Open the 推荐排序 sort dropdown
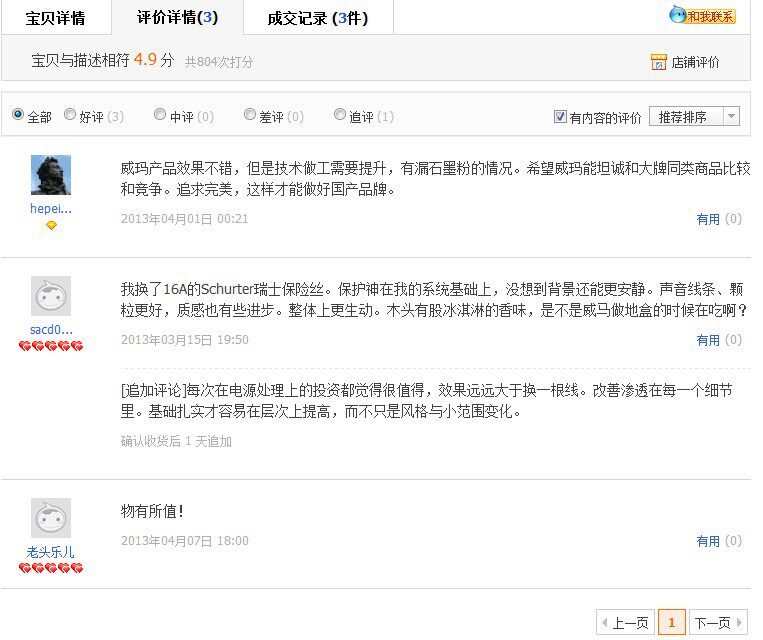763x640 pixels. click(x=694, y=117)
